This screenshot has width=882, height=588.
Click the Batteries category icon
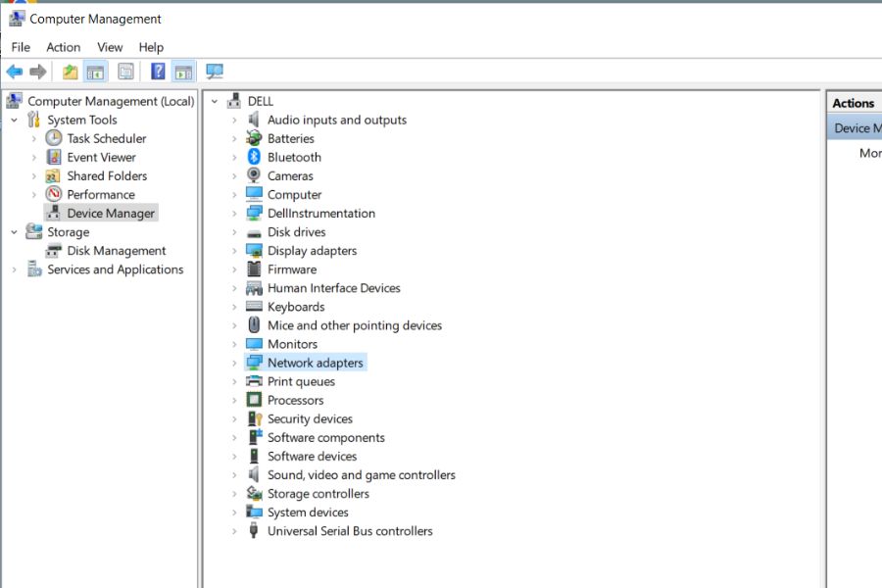point(254,138)
